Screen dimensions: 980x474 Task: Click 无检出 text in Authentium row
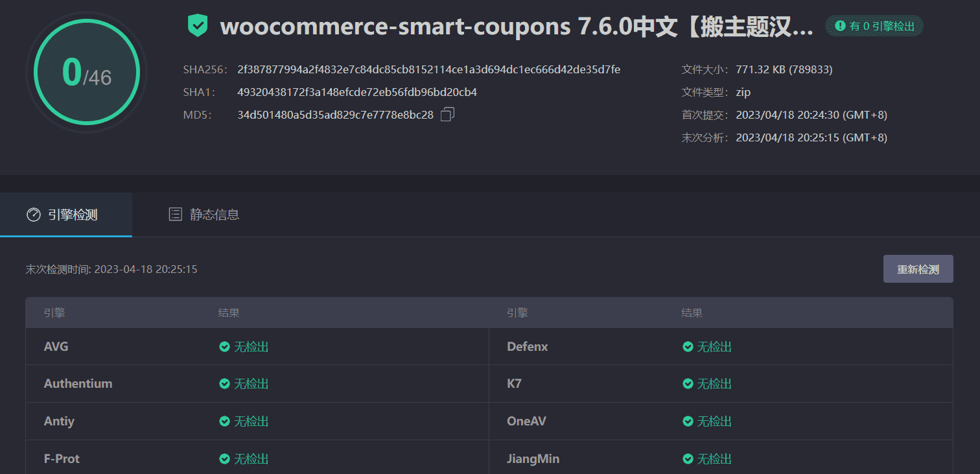[x=251, y=384]
